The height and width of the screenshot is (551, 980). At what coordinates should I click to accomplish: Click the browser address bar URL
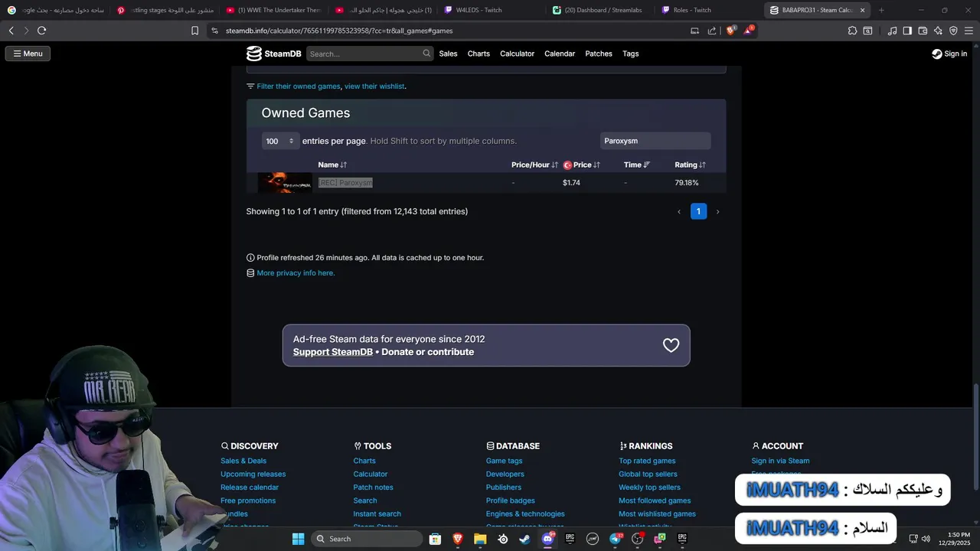339,31
